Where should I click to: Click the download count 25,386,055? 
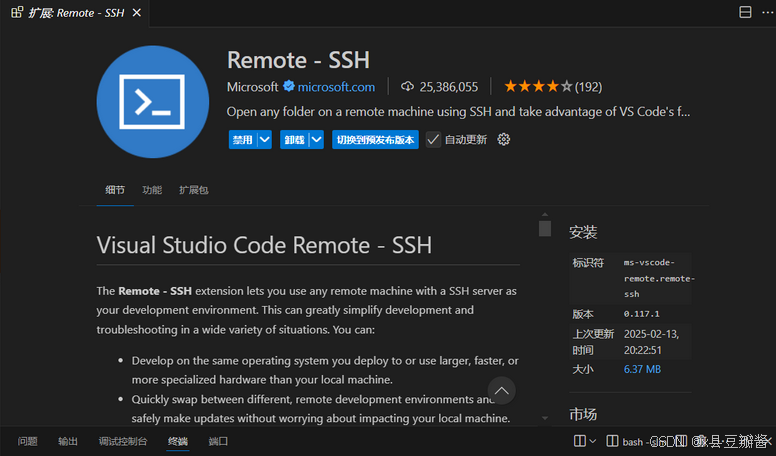448,87
